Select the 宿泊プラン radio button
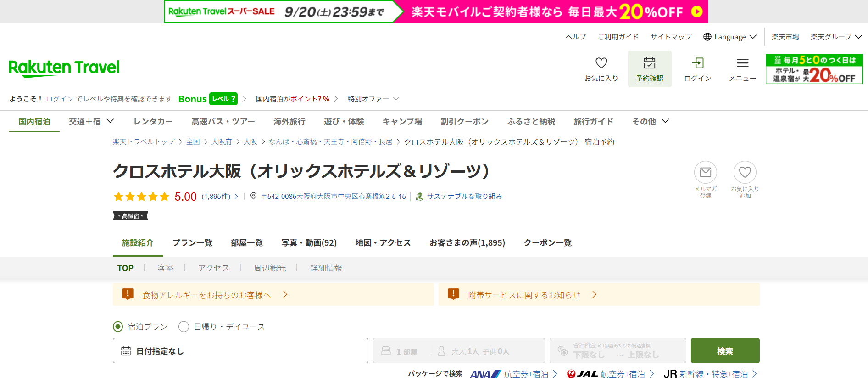868x389 pixels. click(x=118, y=327)
